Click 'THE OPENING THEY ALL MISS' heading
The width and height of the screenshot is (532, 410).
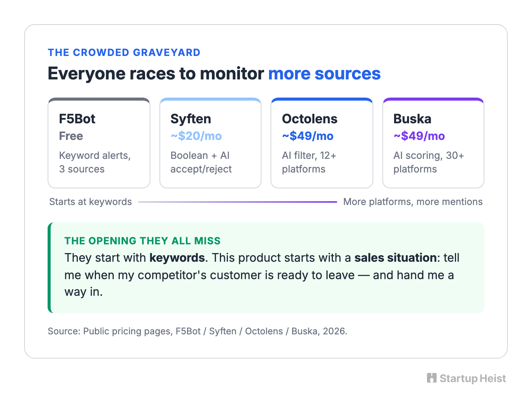[142, 241]
